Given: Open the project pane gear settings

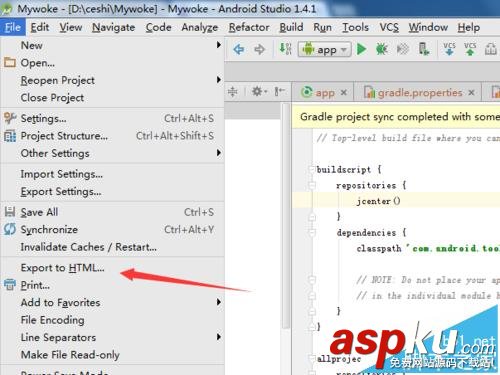Looking at the screenshot, I should tap(259, 91).
